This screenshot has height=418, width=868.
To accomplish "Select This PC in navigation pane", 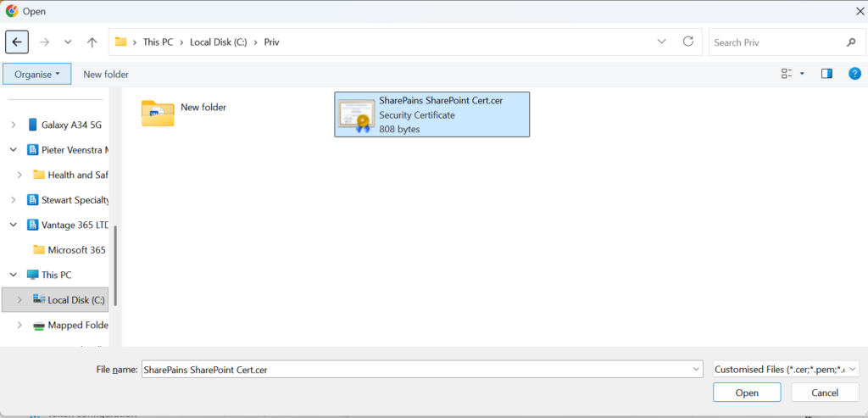I will coord(57,275).
